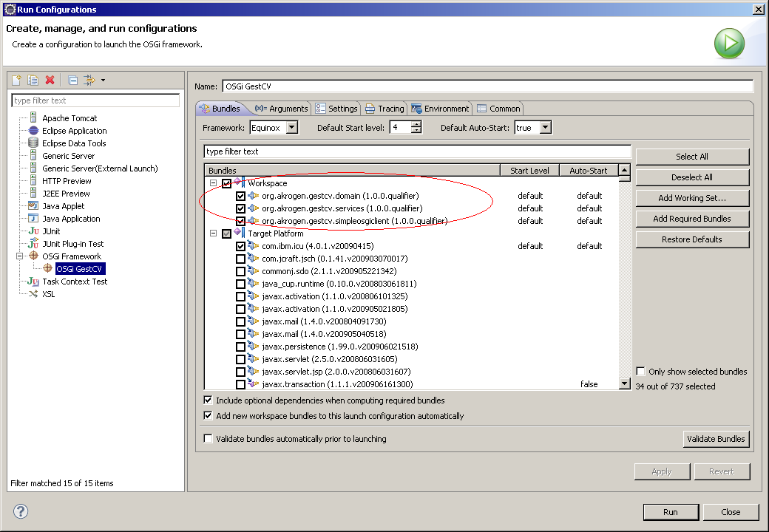Select the Eclipse Application configuration type
Viewport: 769px width, 532px height.
tap(74, 131)
